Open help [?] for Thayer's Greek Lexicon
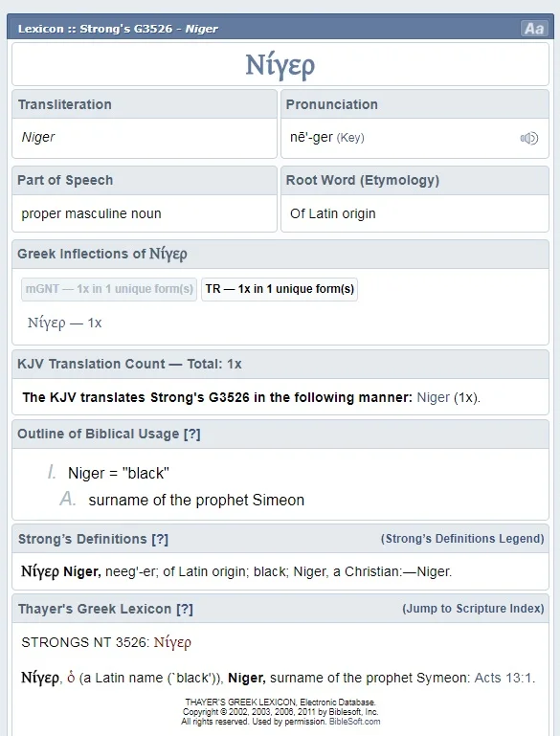The height and width of the screenshot is (736, 560). coord(185,609)
